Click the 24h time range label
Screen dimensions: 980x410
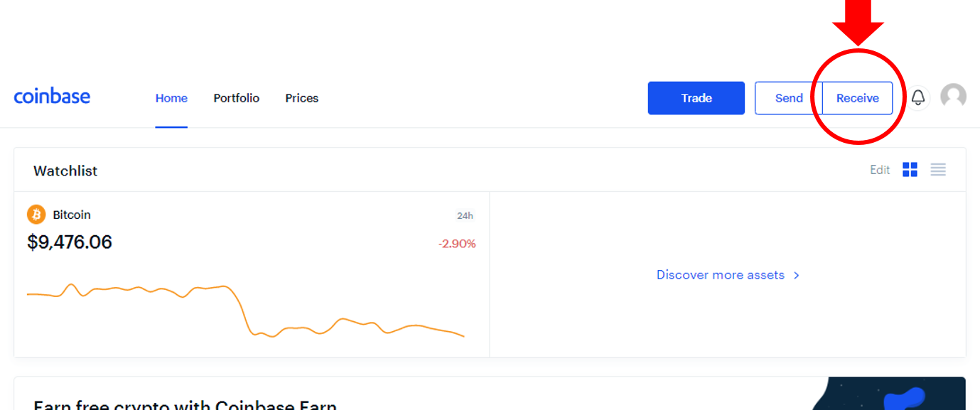465,216
